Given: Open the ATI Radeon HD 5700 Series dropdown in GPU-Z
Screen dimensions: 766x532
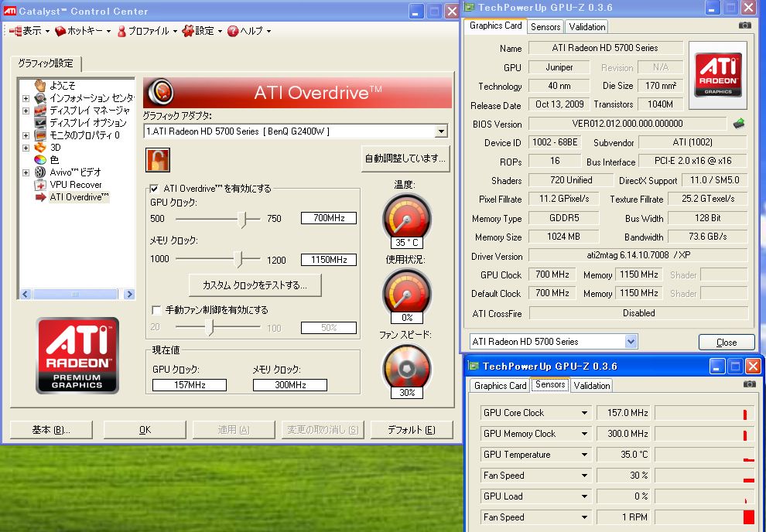Looking at the screenshot, I should 631,342.
